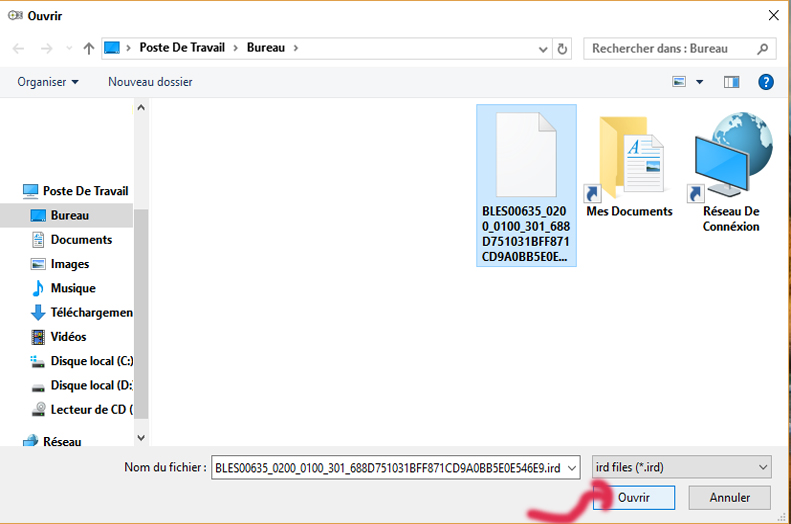
Task: Click the Nouveau dossier button
Action: pos(150,82)
